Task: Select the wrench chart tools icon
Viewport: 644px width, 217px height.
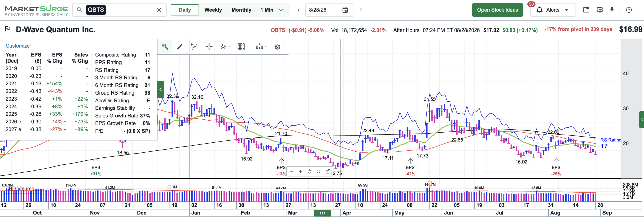Action: (165, 47)
